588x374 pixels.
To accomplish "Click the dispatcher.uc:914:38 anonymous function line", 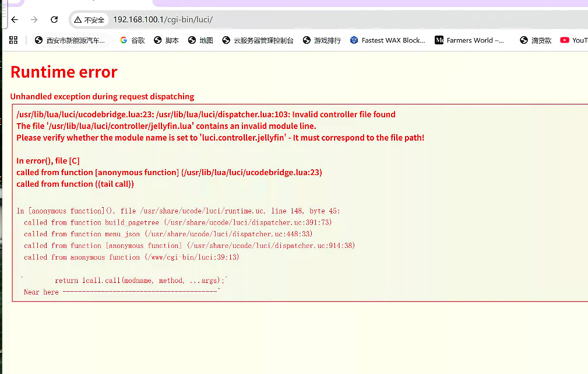I will click(189, 246).
